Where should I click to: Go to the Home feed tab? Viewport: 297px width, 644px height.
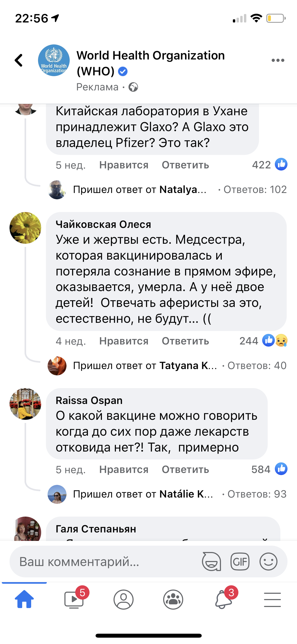(x=24, y=600)
